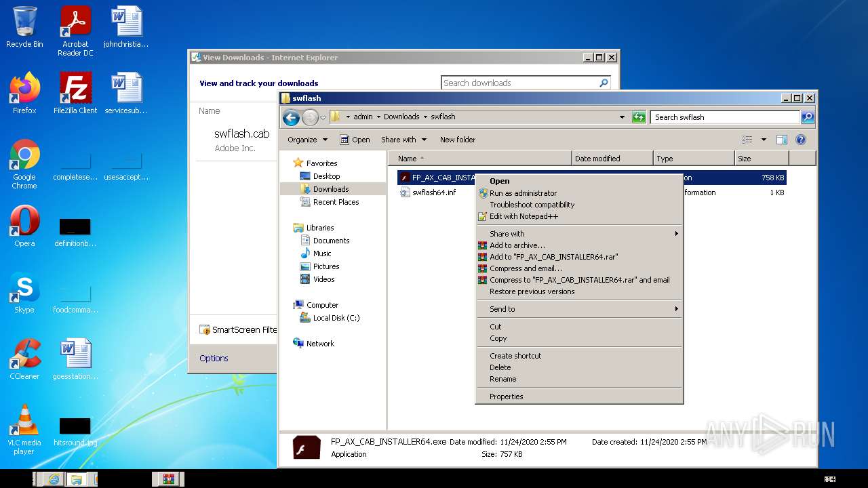Open the Videos library
Screen dimensions: 868x488
pos(317,279)
